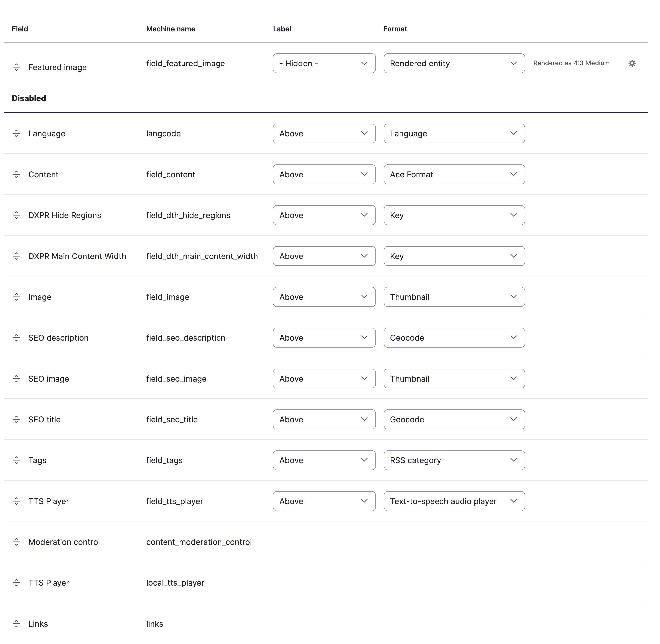Open the Language row label dropdown
Screen dimensions: 660x644
[324, 133]
